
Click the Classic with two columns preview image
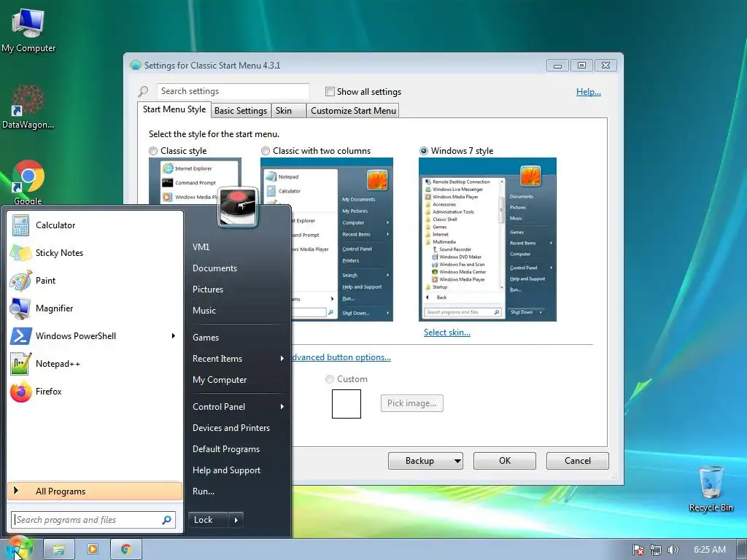(327, 239)
